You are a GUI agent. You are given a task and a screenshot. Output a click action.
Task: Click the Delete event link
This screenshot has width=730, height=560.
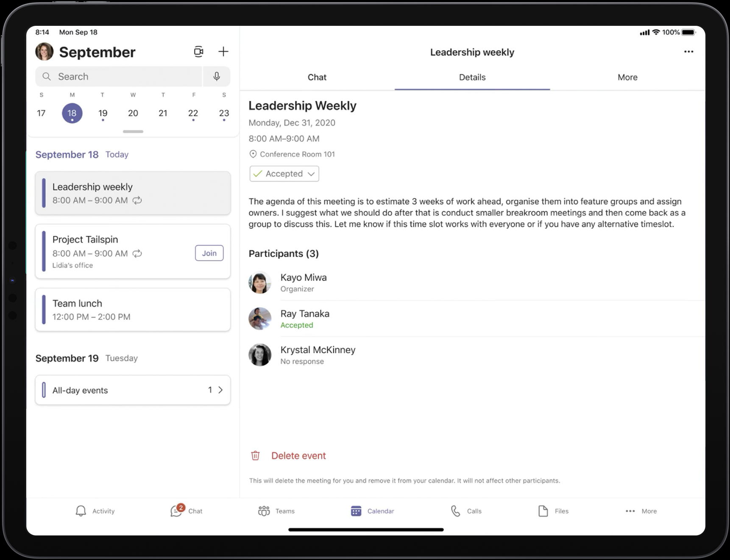click(x=298, y=456)
